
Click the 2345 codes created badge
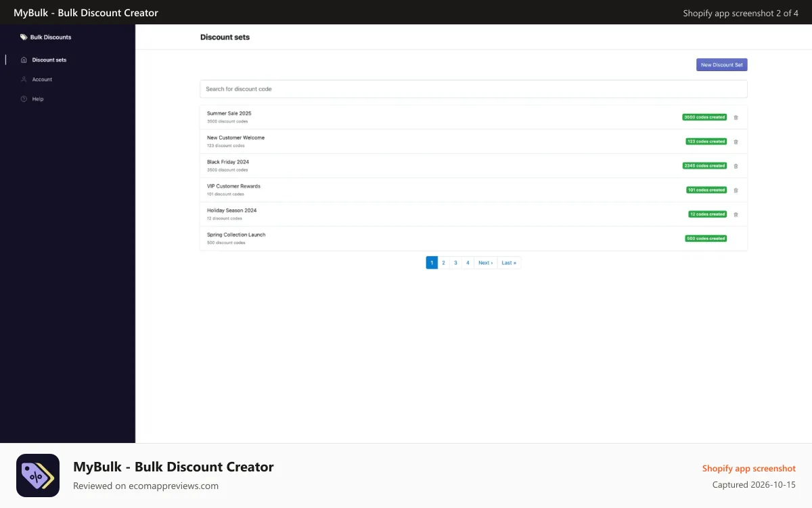pyautogui.click(x=704, y=166)
